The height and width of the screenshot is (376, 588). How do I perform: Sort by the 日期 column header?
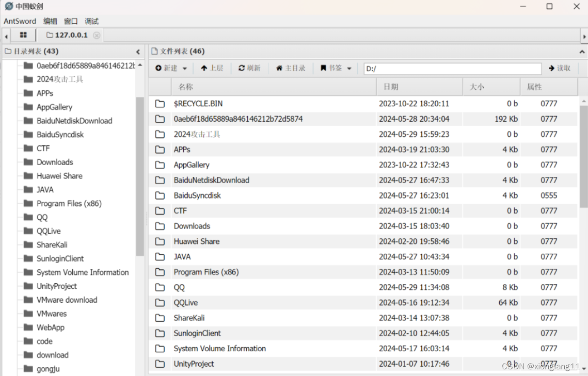coord(420,87)
